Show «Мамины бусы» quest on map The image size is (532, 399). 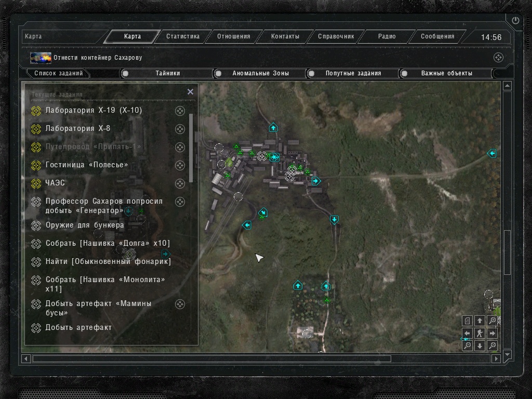180,304
